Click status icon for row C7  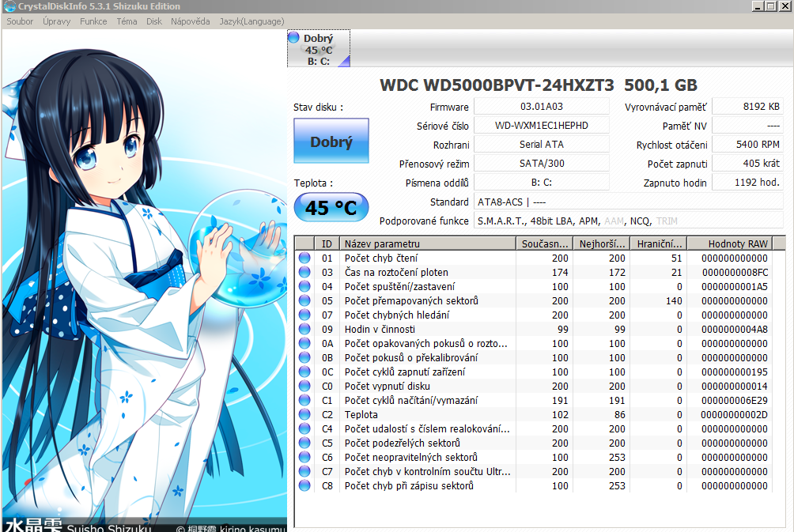pyautogui.click(x=304, y=471)
